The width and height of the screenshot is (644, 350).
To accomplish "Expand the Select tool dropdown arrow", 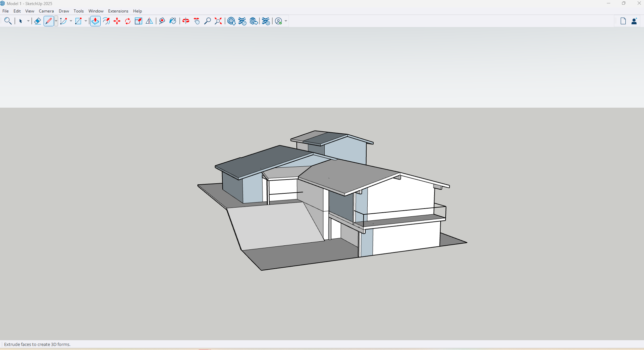I will coord(28,21).
